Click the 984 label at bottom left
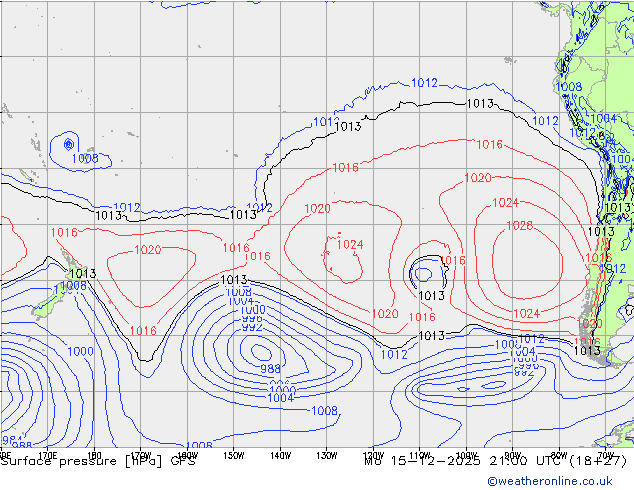 click(11, 439)
